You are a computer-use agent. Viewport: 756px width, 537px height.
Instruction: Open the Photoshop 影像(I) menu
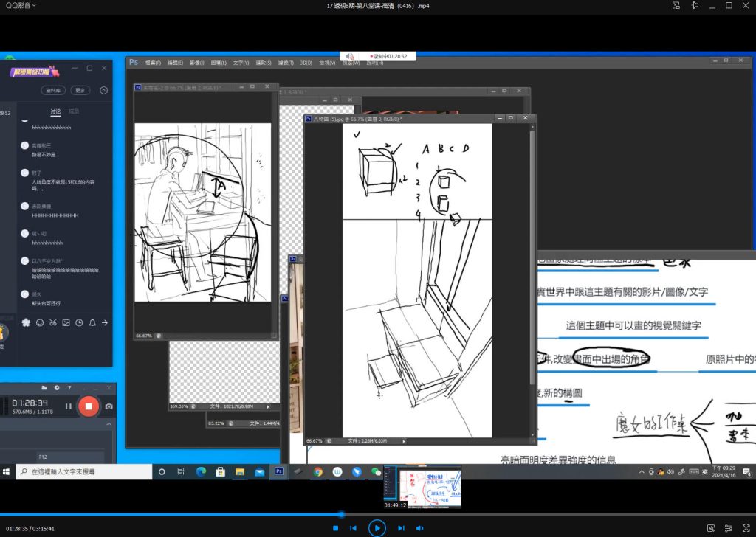pos(197,63)
